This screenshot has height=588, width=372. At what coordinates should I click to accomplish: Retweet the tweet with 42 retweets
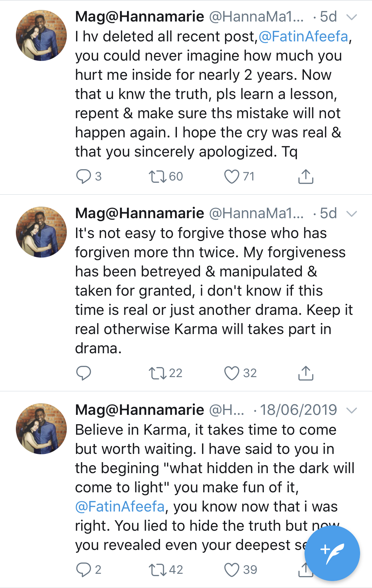(x=157, y=570)
